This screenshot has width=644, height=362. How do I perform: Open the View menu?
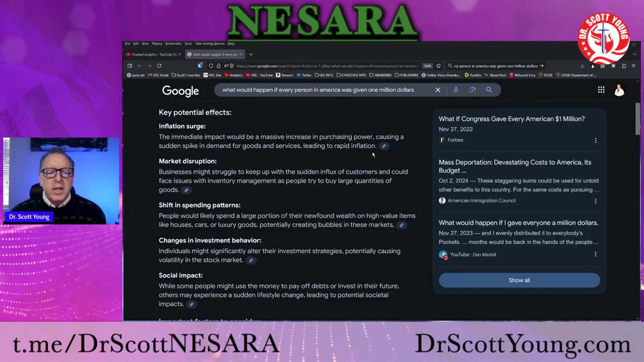pyautogui.click(x=145, y=44)
